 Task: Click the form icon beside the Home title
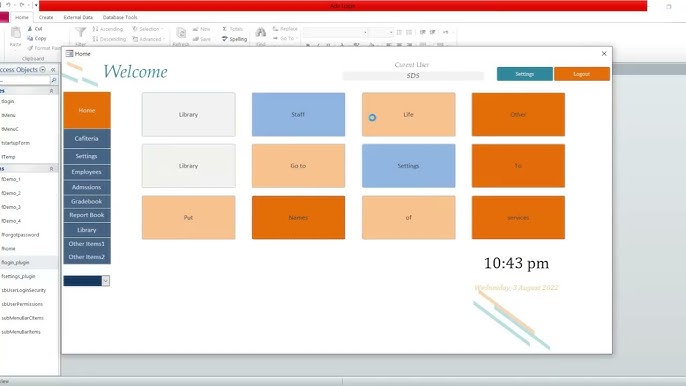69,53
